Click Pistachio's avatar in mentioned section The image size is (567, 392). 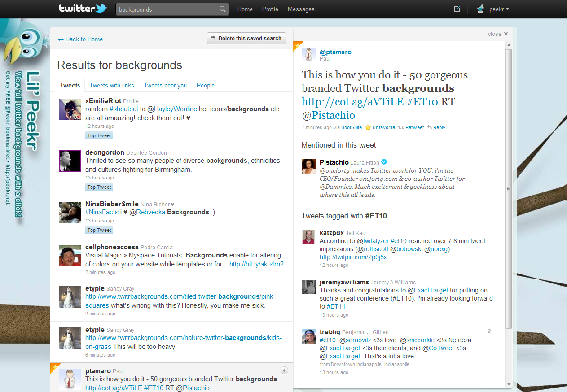pos(309,166)
